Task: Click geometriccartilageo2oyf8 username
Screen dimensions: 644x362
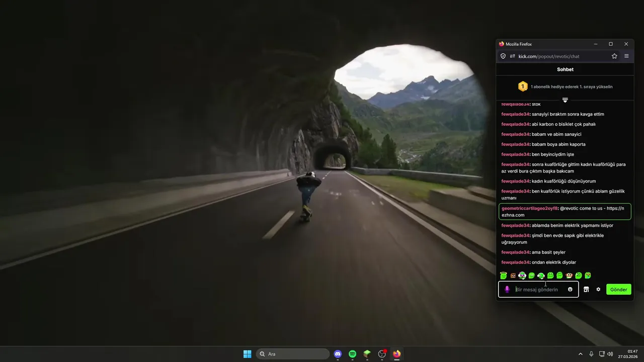Action: (529, 208)
